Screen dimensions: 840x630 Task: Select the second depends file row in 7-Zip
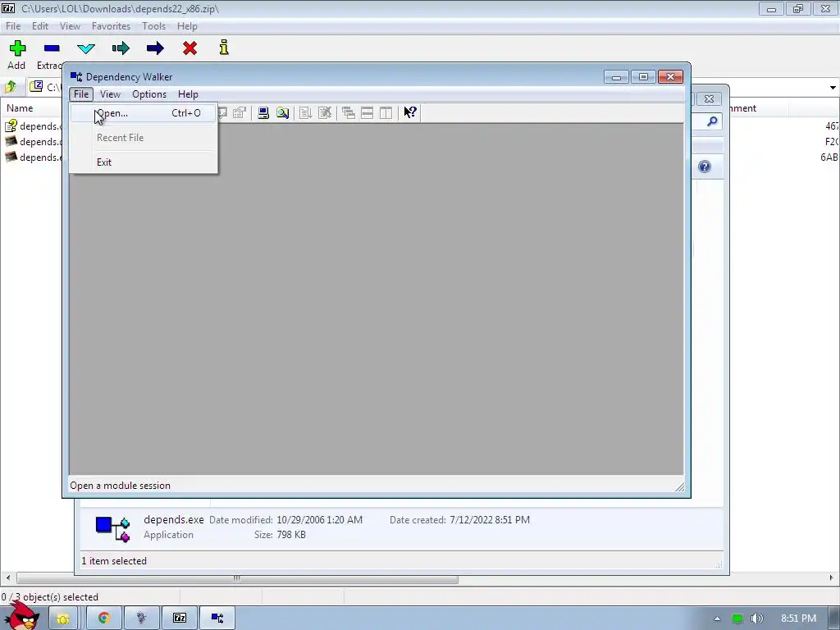click(33, 141)
